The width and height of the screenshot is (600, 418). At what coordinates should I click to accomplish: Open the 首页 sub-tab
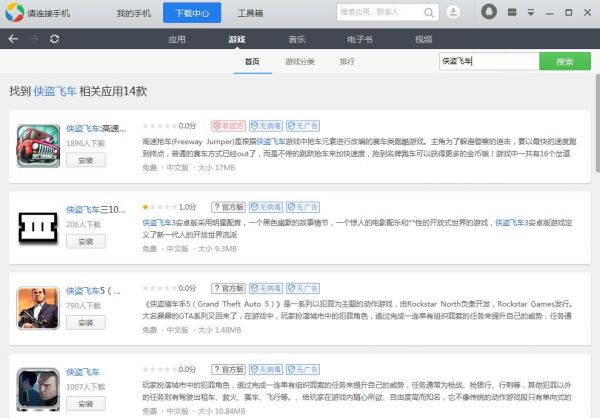[252, 62]
